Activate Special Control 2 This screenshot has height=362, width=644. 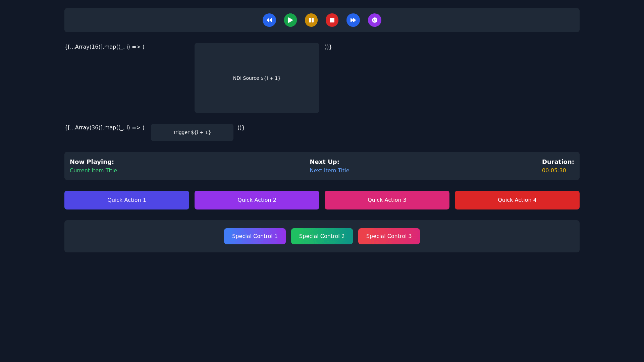(x=322, y=236)
